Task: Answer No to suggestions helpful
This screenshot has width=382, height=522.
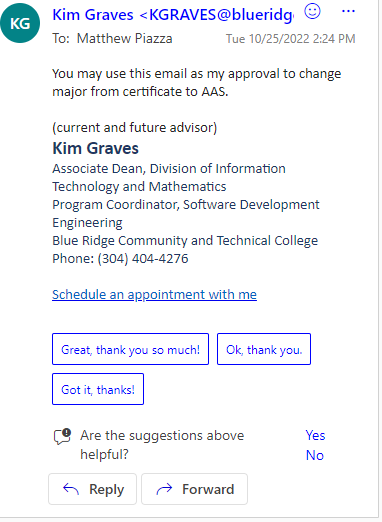Action: click(315, 455)
